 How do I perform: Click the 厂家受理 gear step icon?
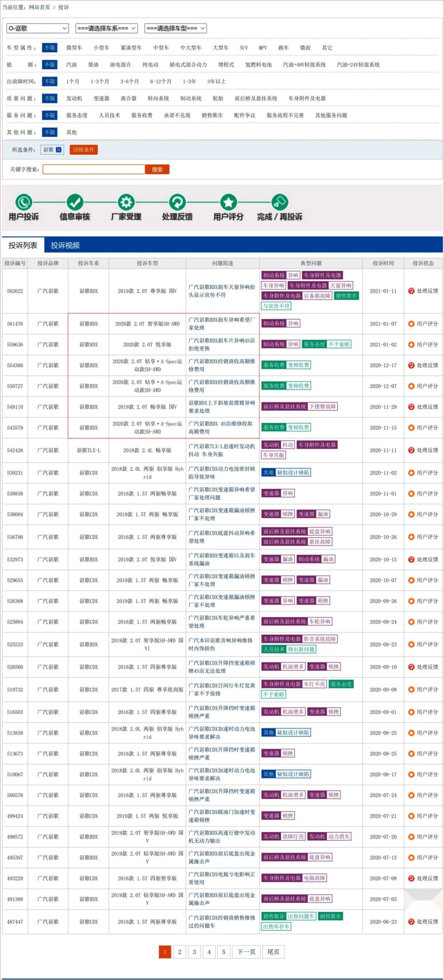pyautogui.click(x=126, y=202)
